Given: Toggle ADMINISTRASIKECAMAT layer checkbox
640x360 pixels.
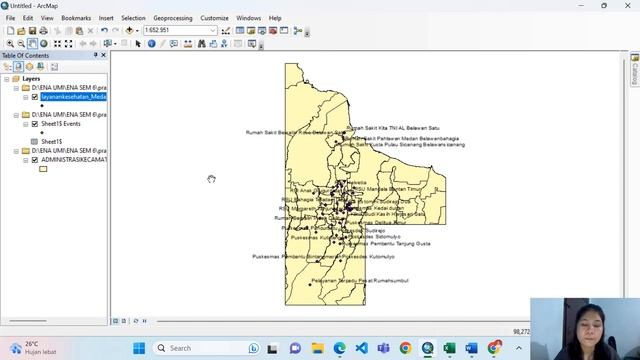Looking at the screenshot, I should tap(35, 160).
